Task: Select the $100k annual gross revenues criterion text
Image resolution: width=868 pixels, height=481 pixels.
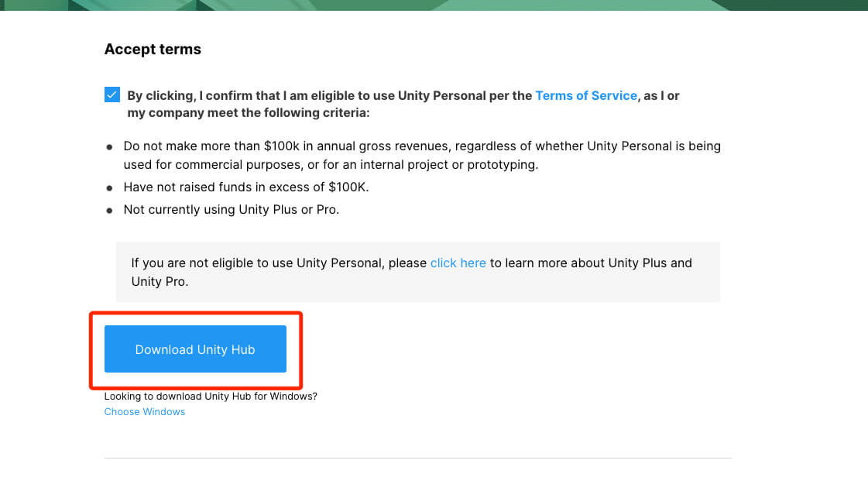Action: pos(422,155)
